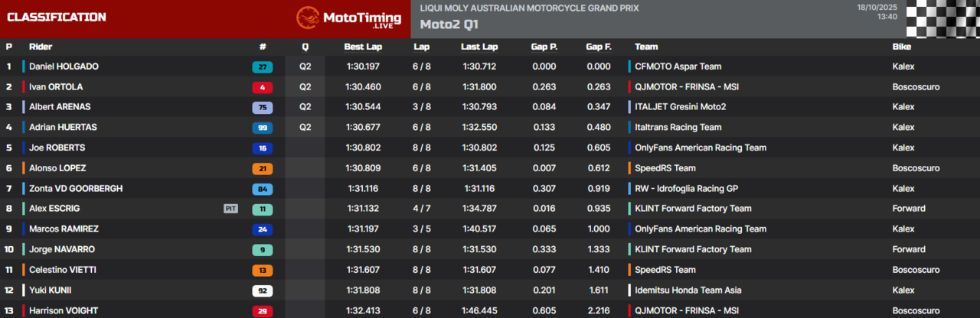Click the Gap F. column header
This screenshot has width=980, height=318.
tap(598, 47)
